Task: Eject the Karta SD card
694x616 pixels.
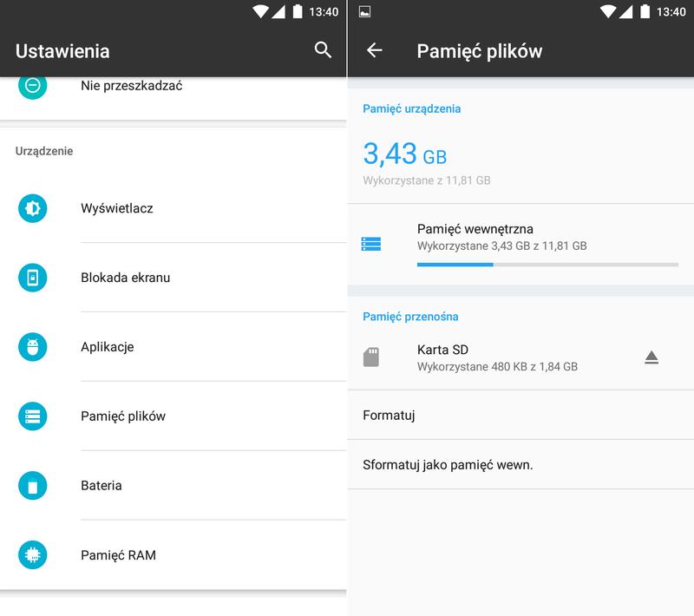Action: [x=651, y=357]
